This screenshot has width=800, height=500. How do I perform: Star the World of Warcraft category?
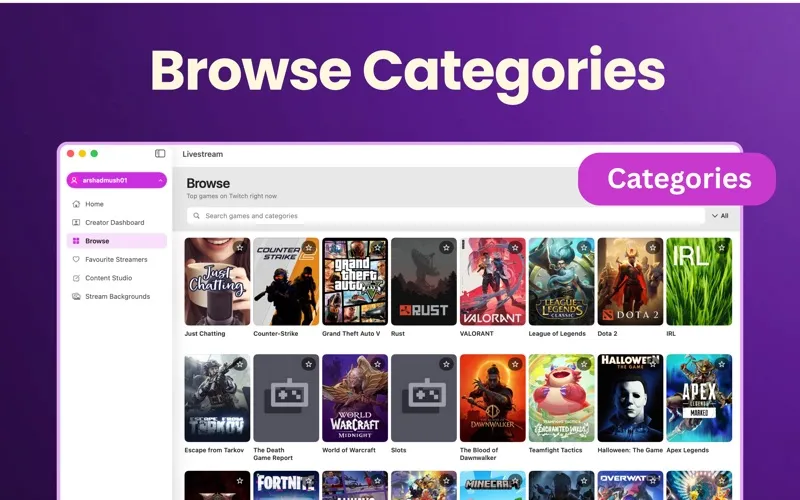pyautogui.click(x=378, y=364)
